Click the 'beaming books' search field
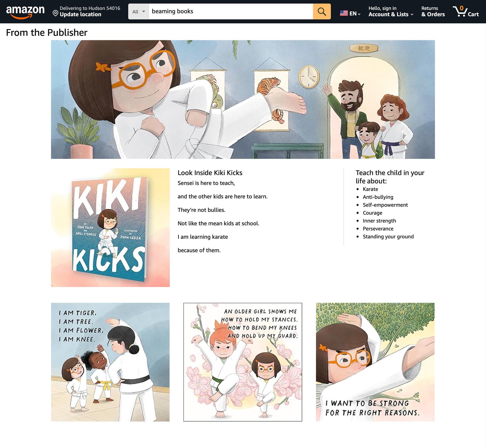486x448 pixels. tap(230, 12)
